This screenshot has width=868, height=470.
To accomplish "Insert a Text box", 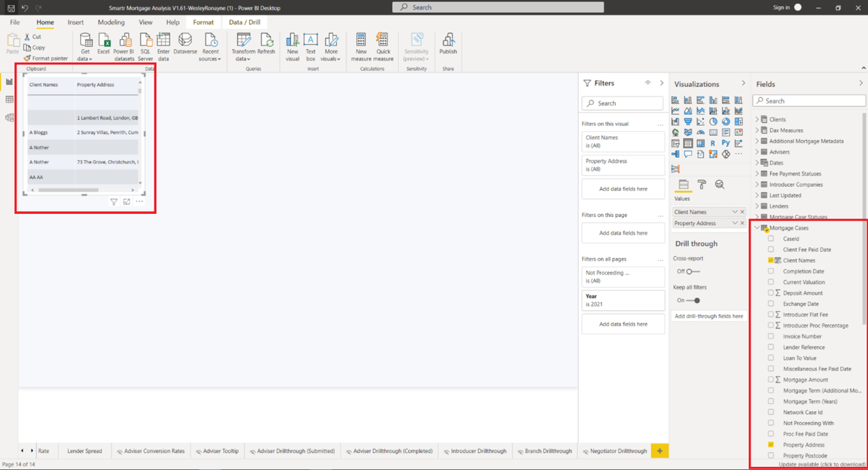I will [x=311, y=48].
